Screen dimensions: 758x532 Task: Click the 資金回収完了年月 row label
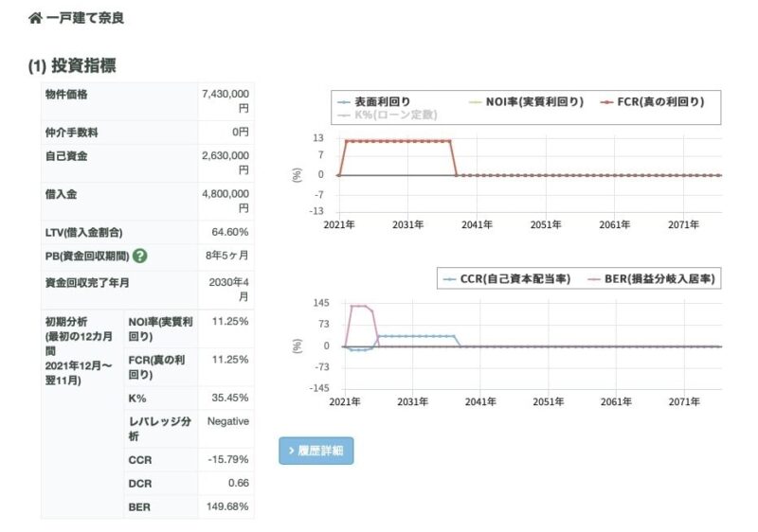point(87,283)
